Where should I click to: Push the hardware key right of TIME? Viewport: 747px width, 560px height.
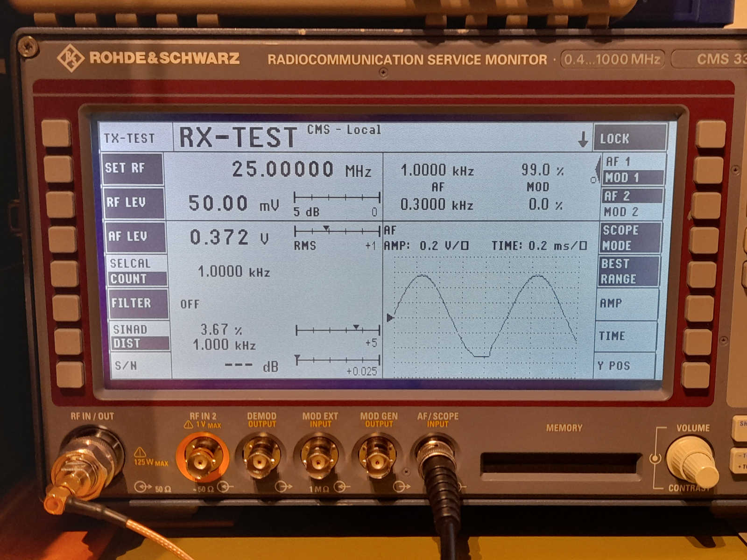[x=698, y=342]
